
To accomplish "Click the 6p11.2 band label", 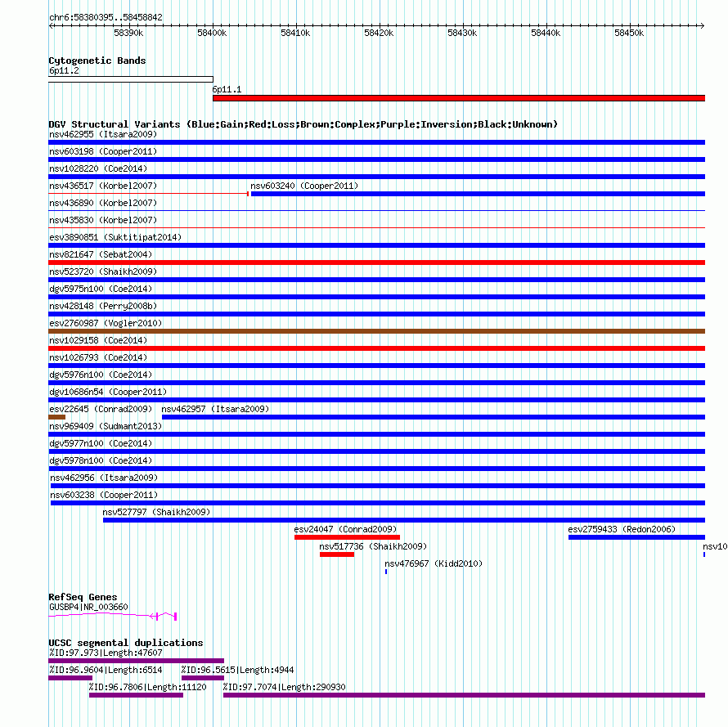I will 64,71.
